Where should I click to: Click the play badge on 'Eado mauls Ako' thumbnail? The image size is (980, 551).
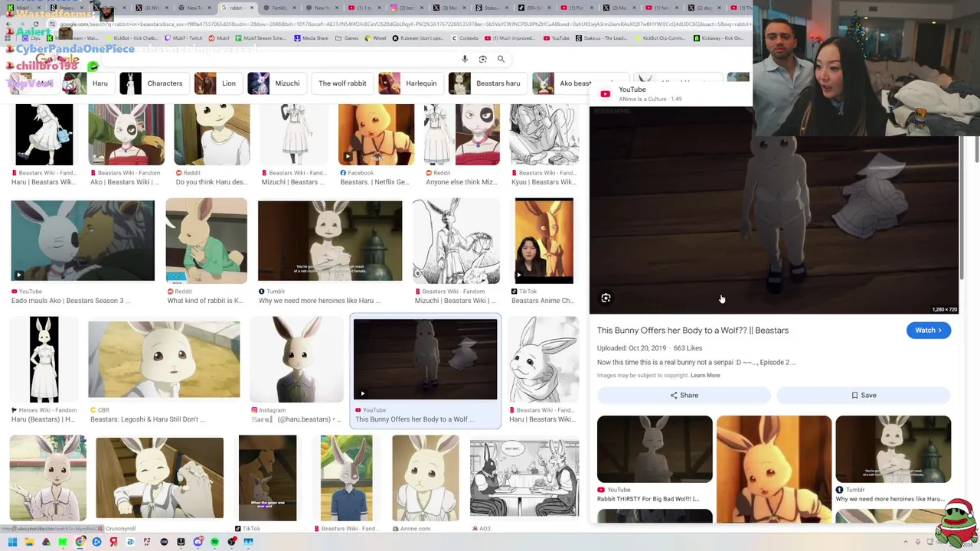point(19,275)
